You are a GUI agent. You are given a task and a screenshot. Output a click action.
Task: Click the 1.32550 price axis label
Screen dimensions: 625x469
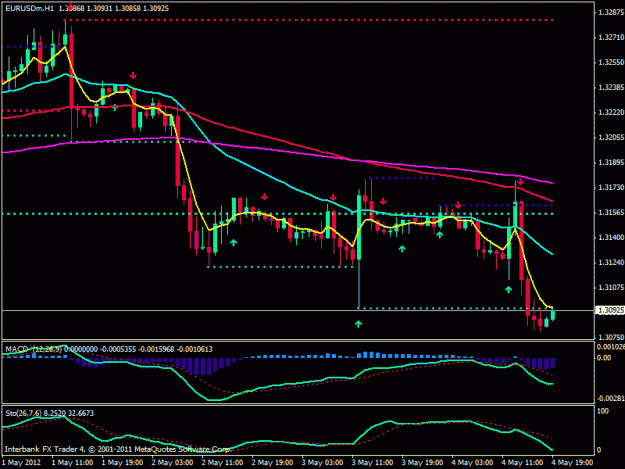(611, 63)
